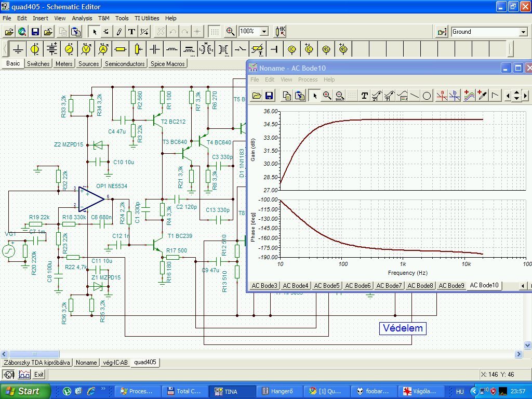The width and height of the screenshot is (532, 399).
Task: Open the Basic component tab
Action: [13, 63]
